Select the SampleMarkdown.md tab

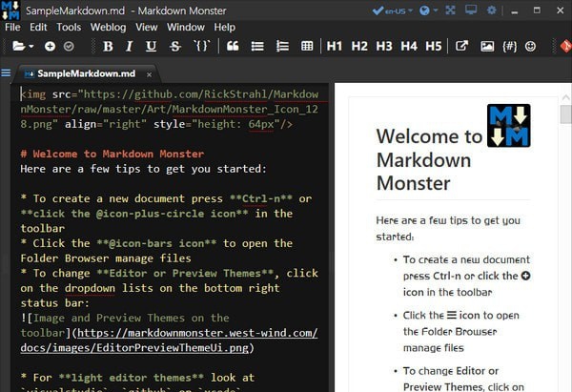(x=86, y=73)
